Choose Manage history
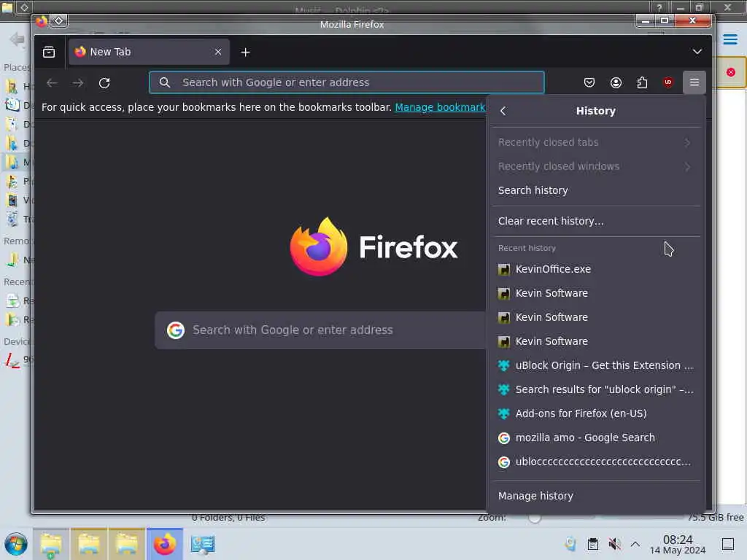This screenshot has width=747, height=560. [595, 496]
